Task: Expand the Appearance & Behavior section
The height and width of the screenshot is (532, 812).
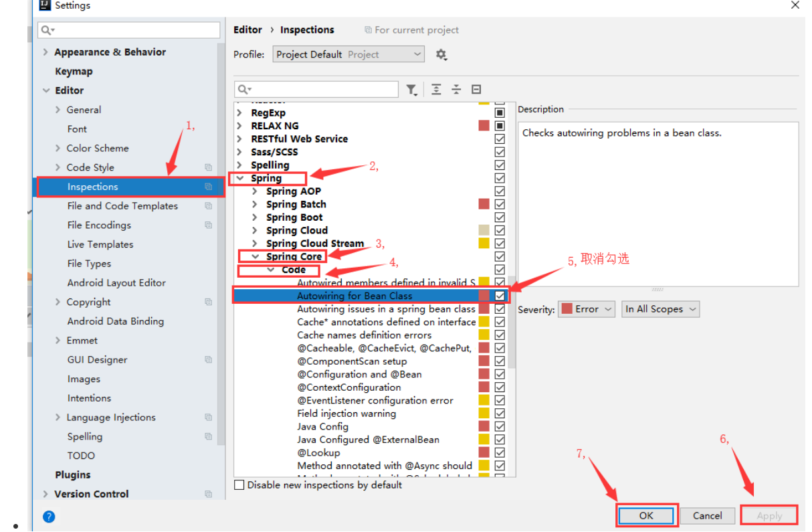Action: point(45,52)
